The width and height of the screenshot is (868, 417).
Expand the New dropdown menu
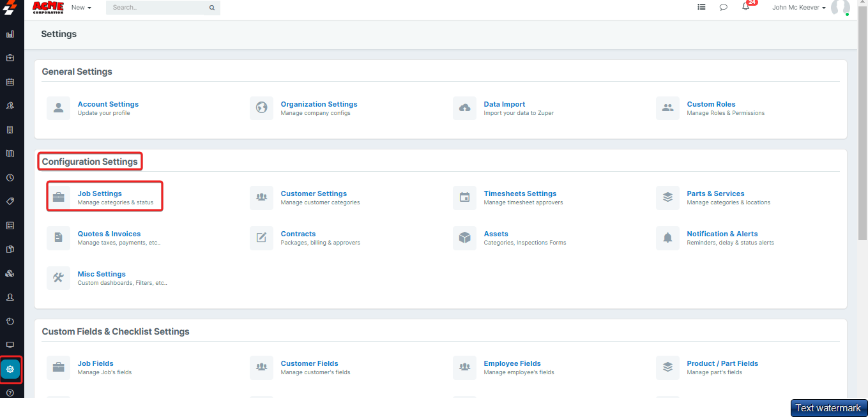(x=81, y=8)
